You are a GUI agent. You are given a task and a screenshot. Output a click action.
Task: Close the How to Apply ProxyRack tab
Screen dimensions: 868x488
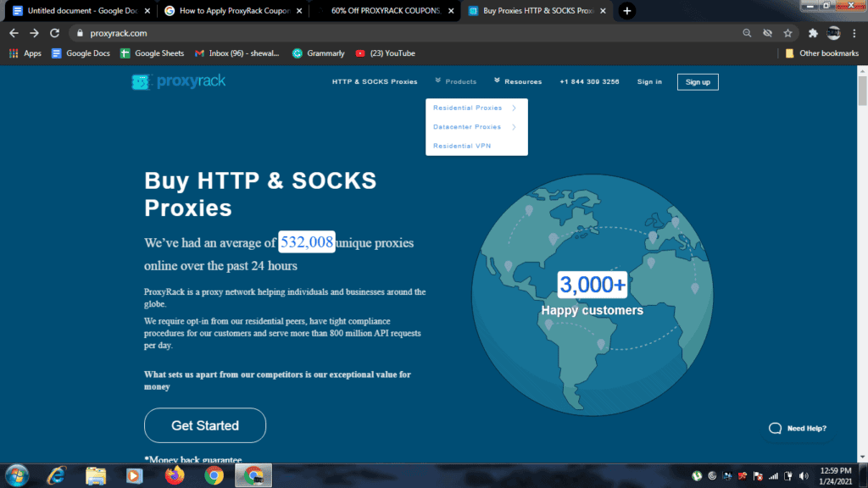click(x=299, y=10)
